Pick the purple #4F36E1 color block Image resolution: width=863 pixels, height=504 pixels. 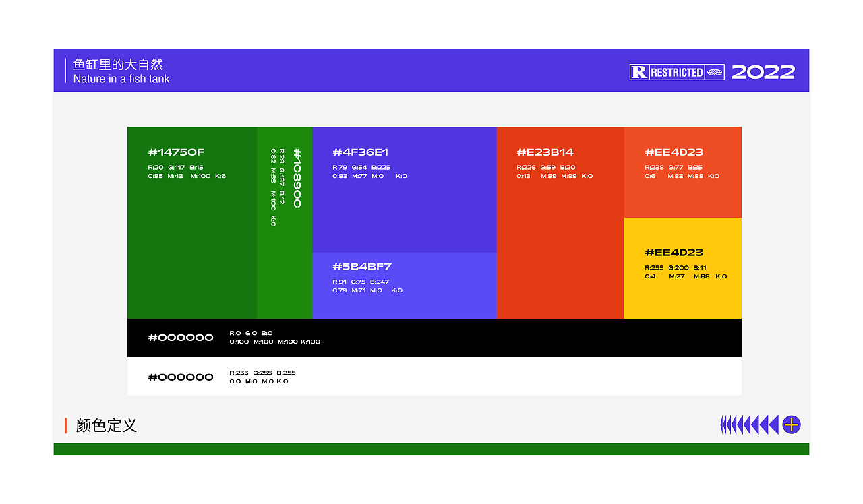coord(405,189)
